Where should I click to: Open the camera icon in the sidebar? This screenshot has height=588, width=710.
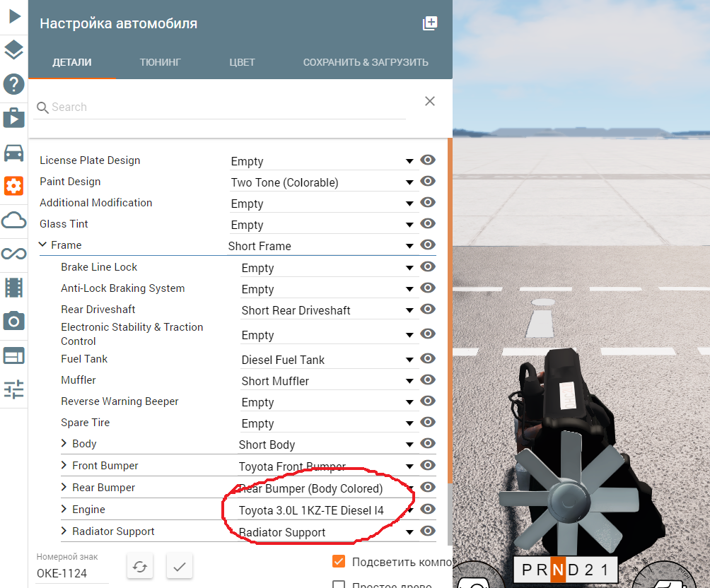(x=14, y=321)
